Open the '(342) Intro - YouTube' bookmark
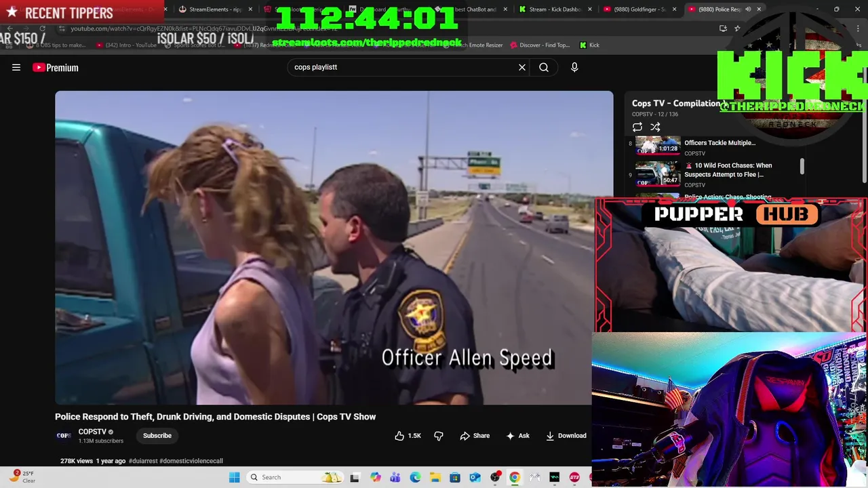This screenshot has width=868, height=488. coord(126,45)
